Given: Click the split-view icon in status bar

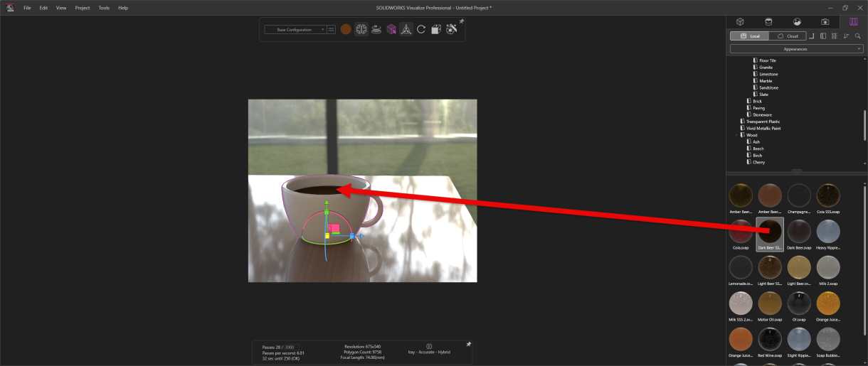Looking at the screenshot, I should click(429, 346).
